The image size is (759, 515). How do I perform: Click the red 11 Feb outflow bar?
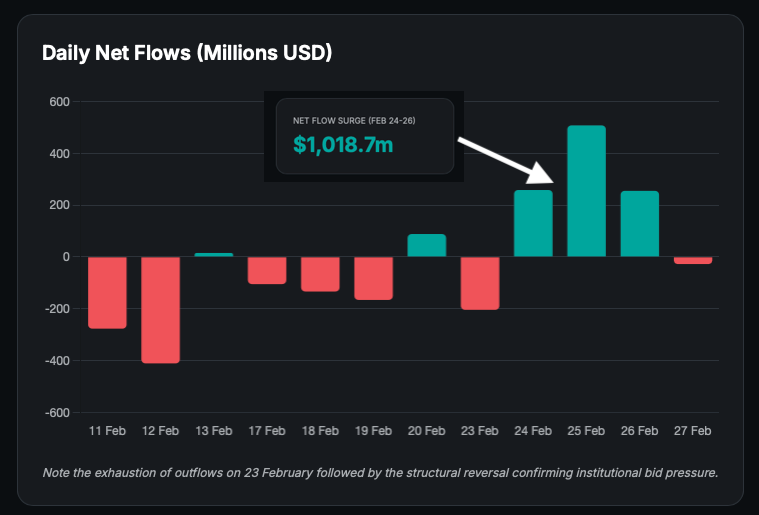point(107,292)
